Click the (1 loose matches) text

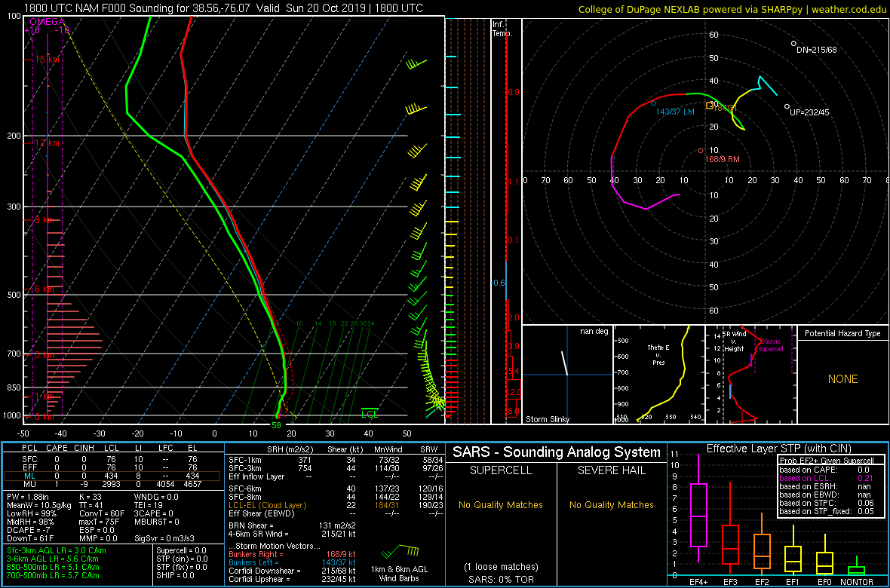(x=501, y=566)
